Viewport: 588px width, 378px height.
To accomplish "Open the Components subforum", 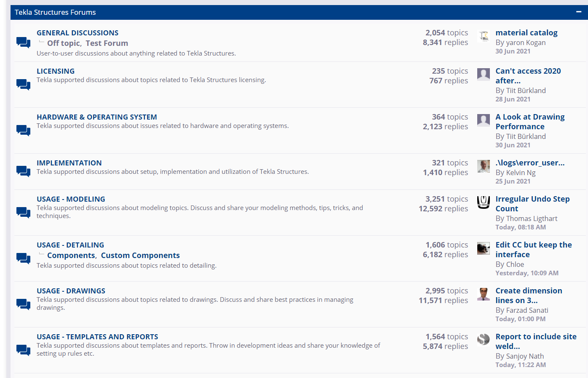I will [x=71, y=256].
